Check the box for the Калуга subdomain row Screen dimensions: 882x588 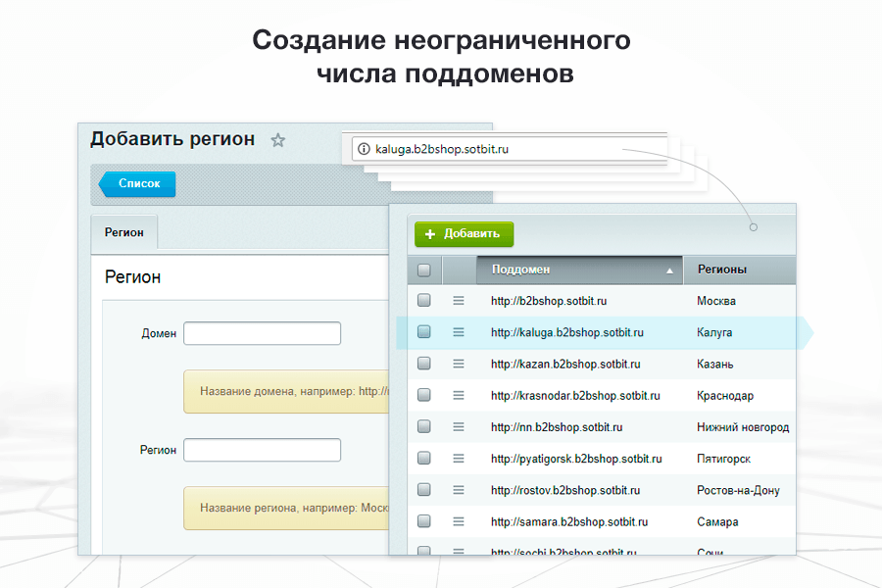[x=424, y=332]
